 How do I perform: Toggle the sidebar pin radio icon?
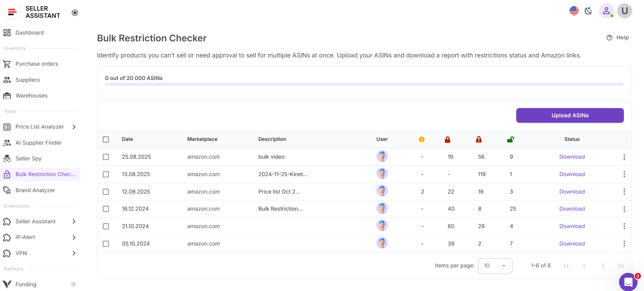pyautogui.click(x=75, y=13)
